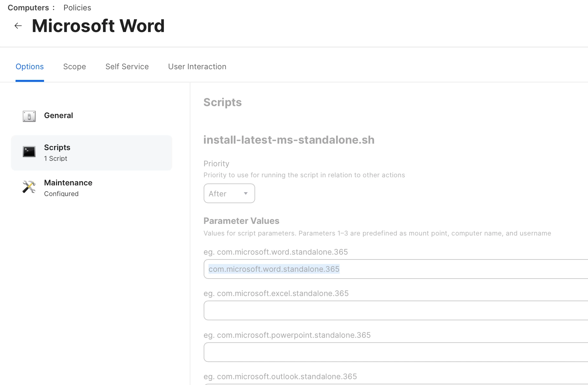Viewport: 588px width, 385px height.
Task: Click the eg. com.microsoft.excel.standalone.365 label
Action: tap(276, 293)
